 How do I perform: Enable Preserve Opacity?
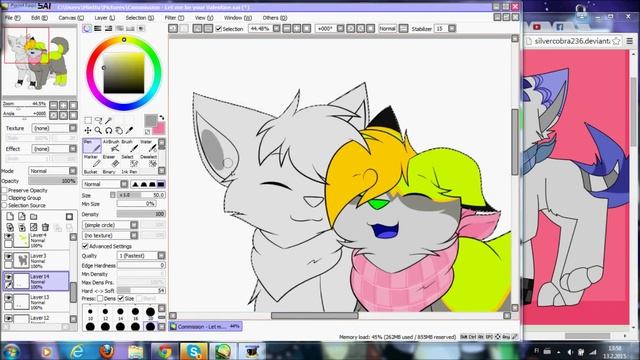point(4,190)
